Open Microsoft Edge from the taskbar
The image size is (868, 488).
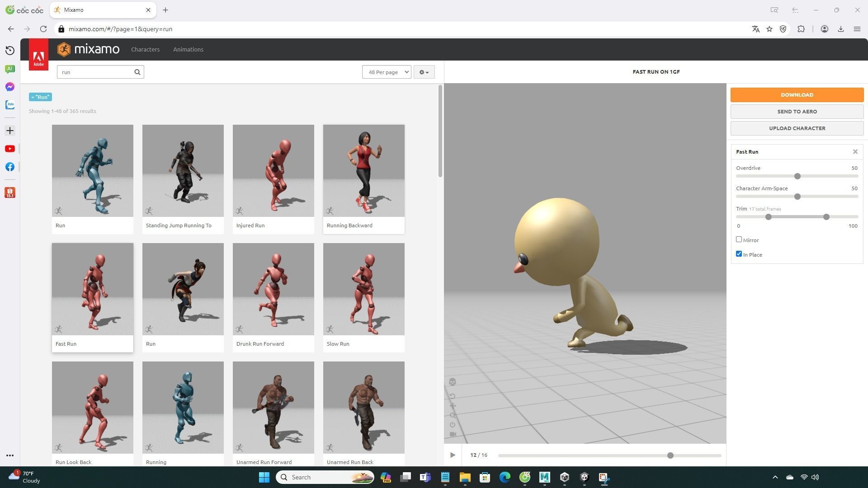tap(505, 477)
